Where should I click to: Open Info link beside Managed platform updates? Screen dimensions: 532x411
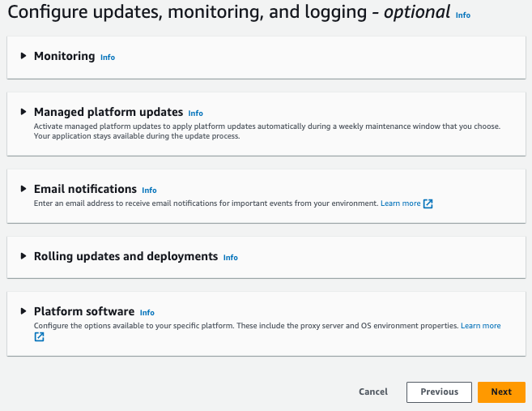click(x=195, y=113)
